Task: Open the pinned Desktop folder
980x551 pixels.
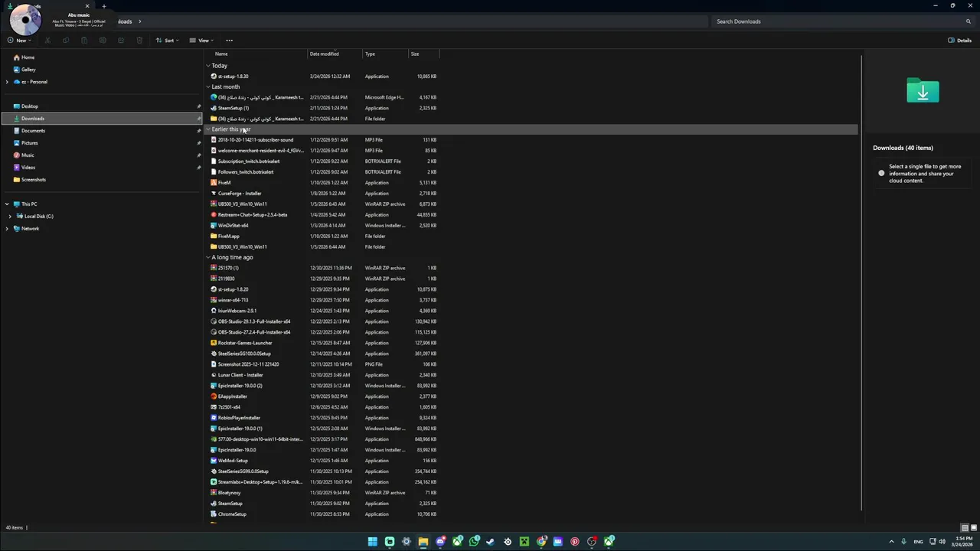Action: [29, 106]
